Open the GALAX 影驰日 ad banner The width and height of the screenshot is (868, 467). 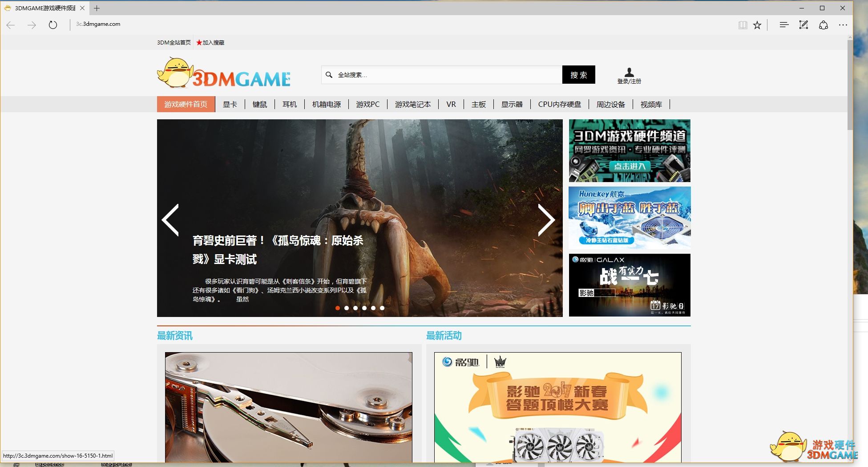630,285
